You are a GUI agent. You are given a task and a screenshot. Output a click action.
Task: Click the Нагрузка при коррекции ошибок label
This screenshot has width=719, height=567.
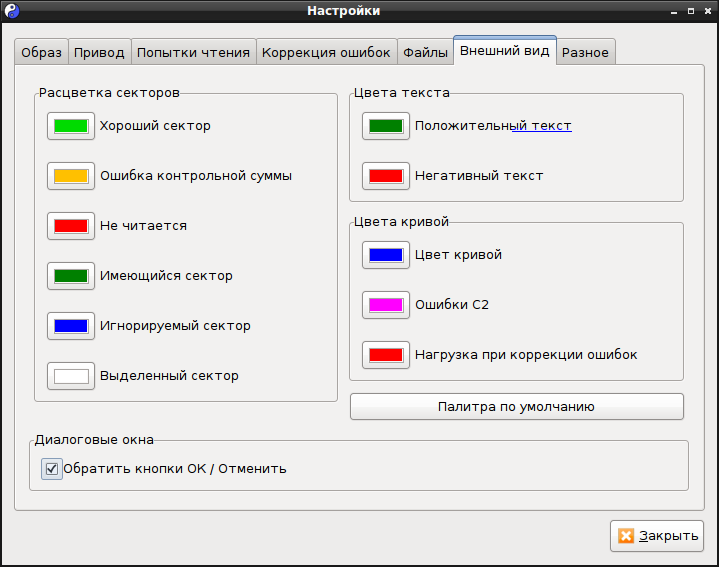[x=526, y=355]
